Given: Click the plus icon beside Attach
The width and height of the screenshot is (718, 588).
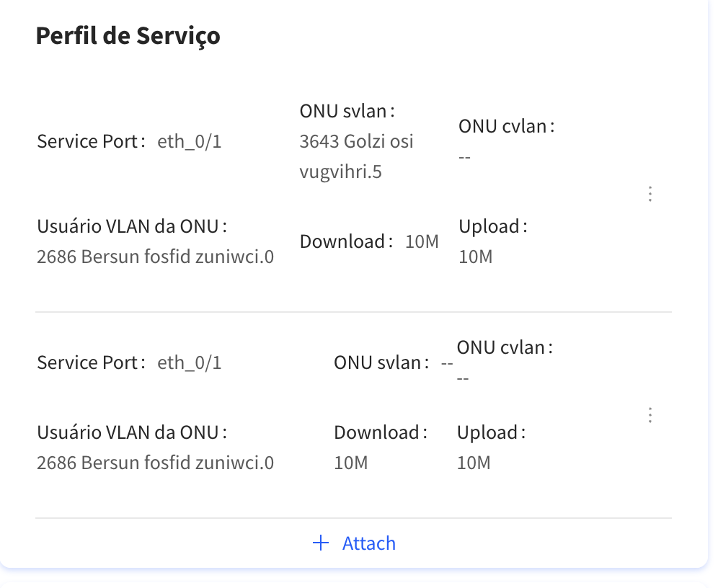Looking at the screenshot, I should pos(321,543).
